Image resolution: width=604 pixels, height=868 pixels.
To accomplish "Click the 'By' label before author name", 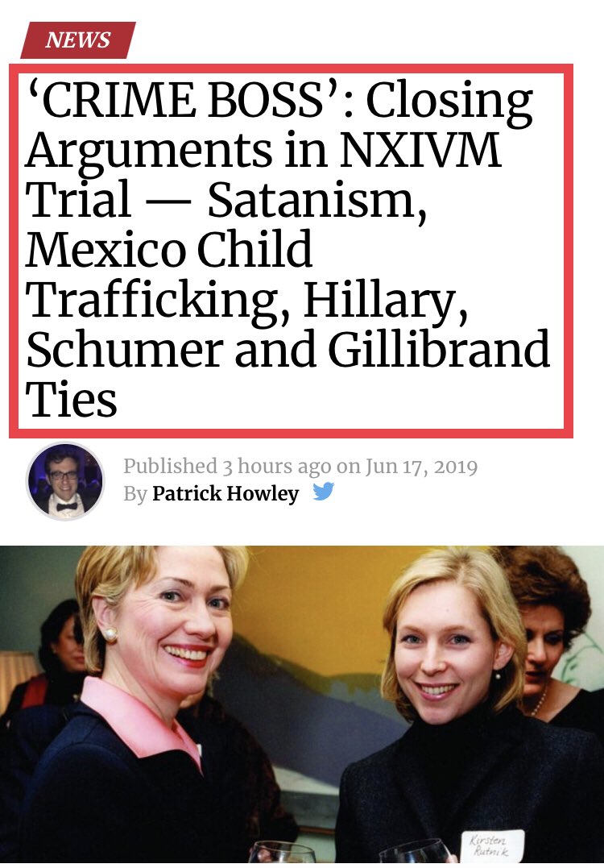I will [135, 494].
